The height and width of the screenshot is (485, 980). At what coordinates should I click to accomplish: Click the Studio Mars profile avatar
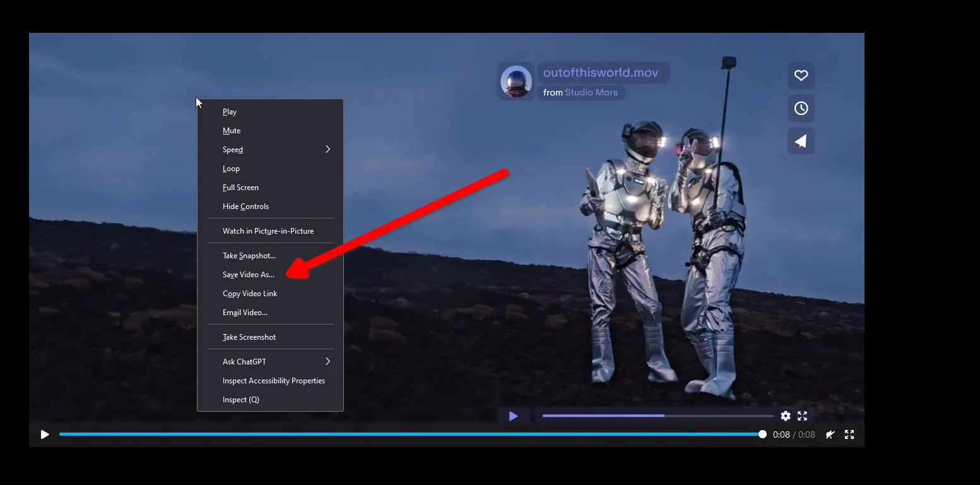click(516, 82)
